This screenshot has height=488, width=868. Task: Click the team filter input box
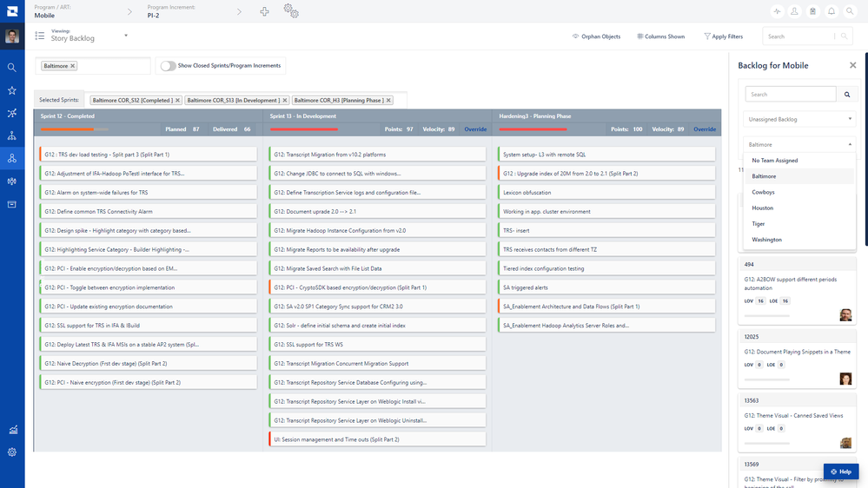click(x=93, y=66)
